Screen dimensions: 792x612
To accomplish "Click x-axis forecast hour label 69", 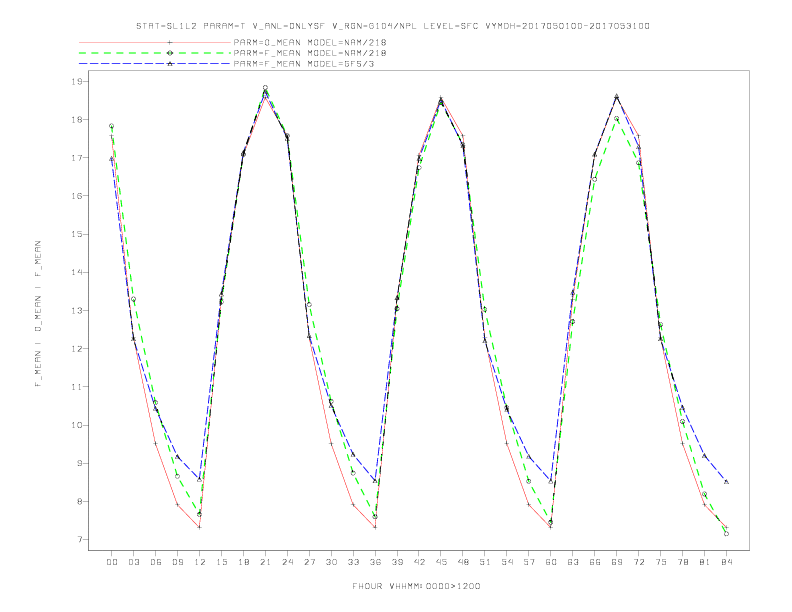I will (x=617, y=562).
